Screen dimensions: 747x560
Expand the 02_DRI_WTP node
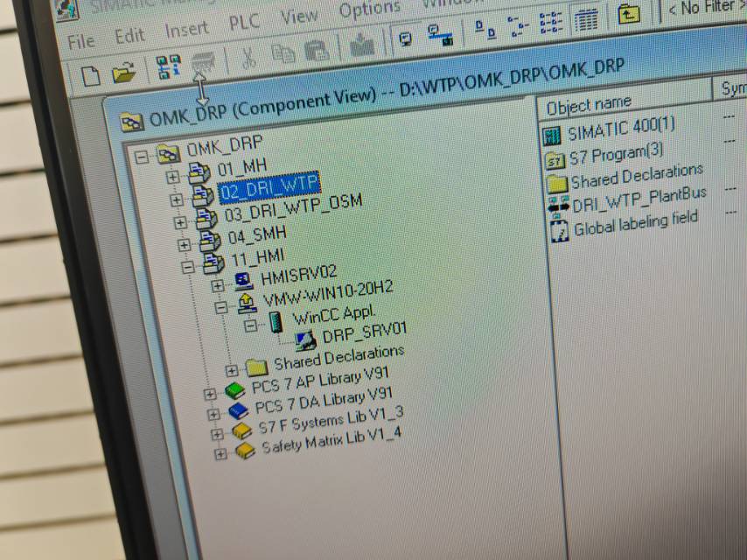(x=177, y=199)
